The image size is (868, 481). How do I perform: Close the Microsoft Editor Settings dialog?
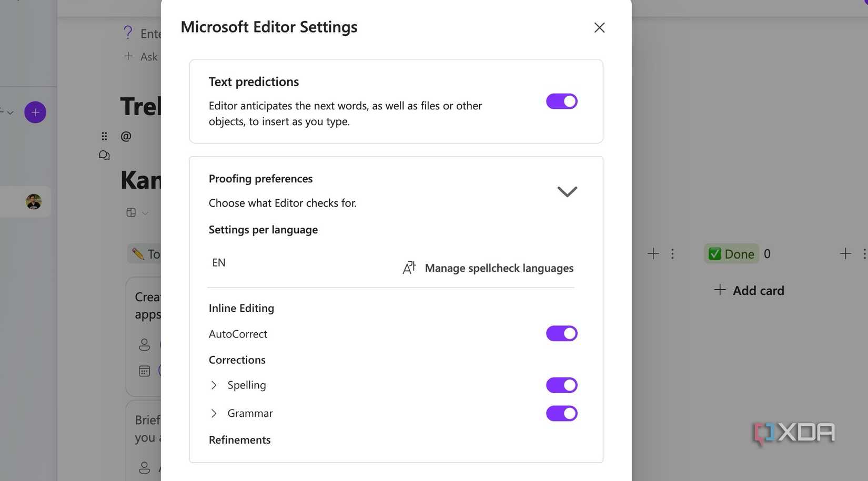tap(599, 27)
